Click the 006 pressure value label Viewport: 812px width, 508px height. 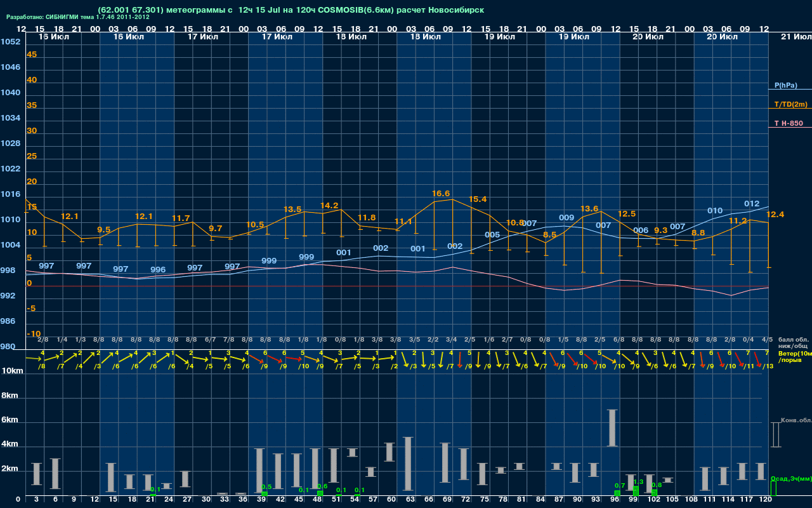pos(641,231)
